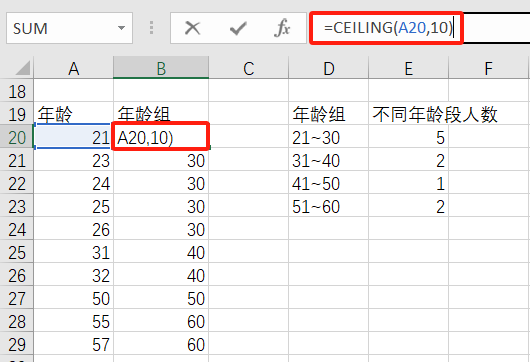Select row 18 header
The image size is (530, 362).
[x=17, y=91]
